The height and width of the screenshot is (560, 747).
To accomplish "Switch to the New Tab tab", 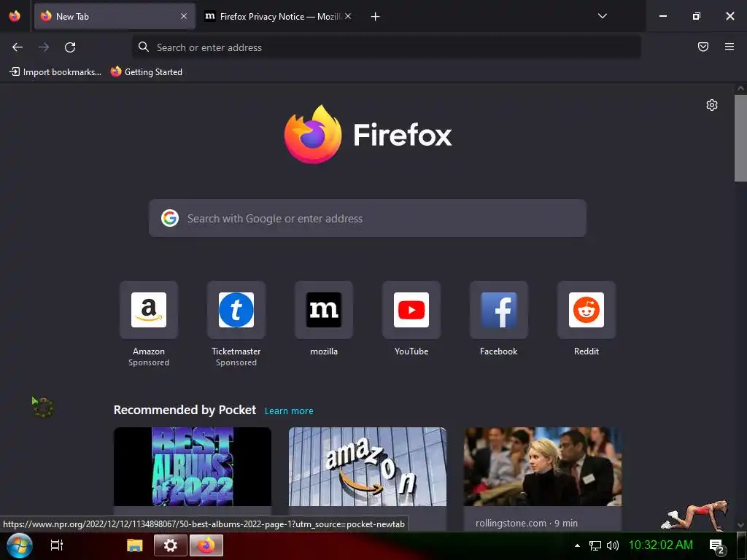I will click(115, 16).
